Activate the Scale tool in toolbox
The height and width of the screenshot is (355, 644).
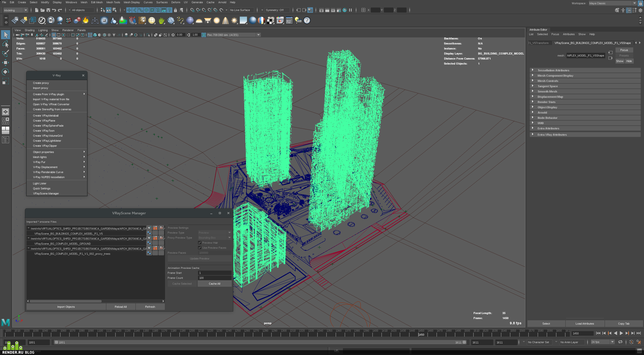tap(5, 81)
